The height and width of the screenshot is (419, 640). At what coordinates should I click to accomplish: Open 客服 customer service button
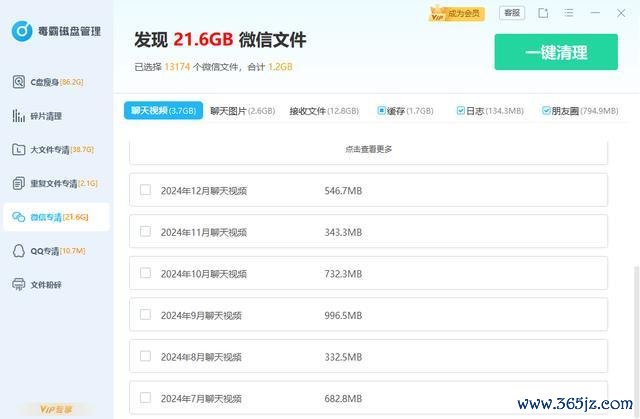[512, 13]
